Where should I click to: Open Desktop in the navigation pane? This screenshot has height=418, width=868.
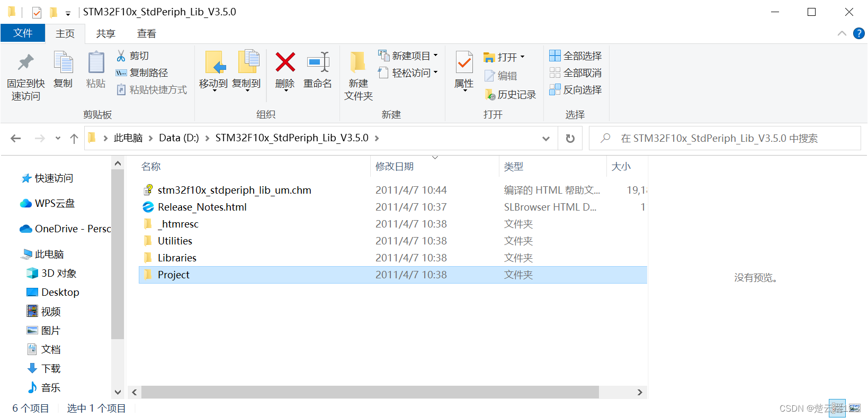click(60, 292)
